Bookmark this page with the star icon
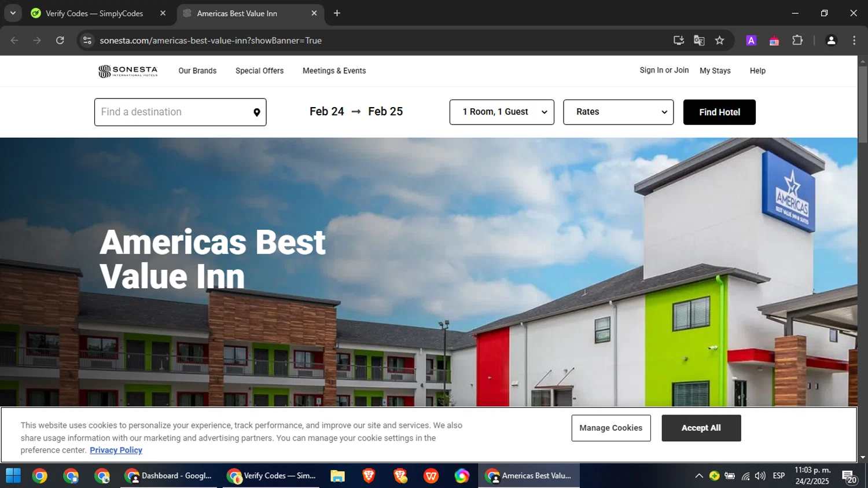This screenshot has height=488, width=868. [x=719, y=41]
